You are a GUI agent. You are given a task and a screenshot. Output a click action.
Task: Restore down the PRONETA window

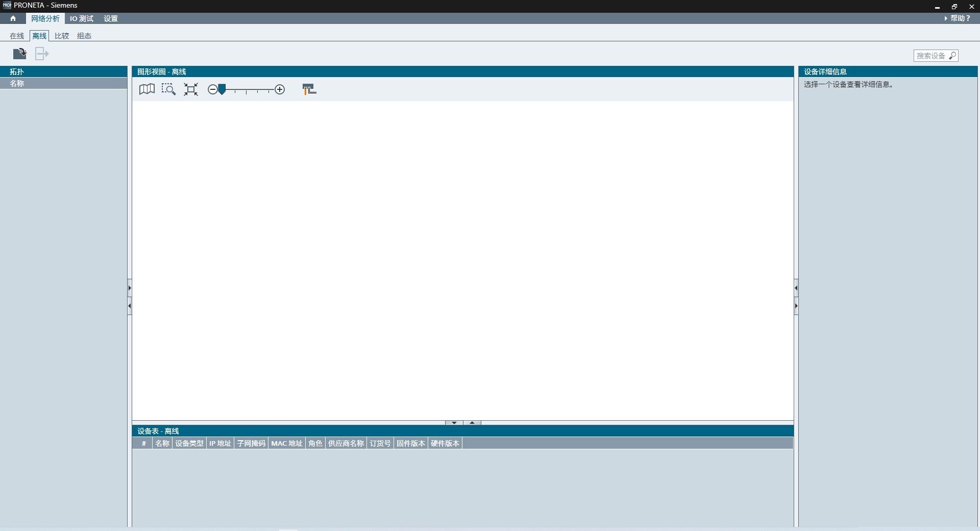954,7
